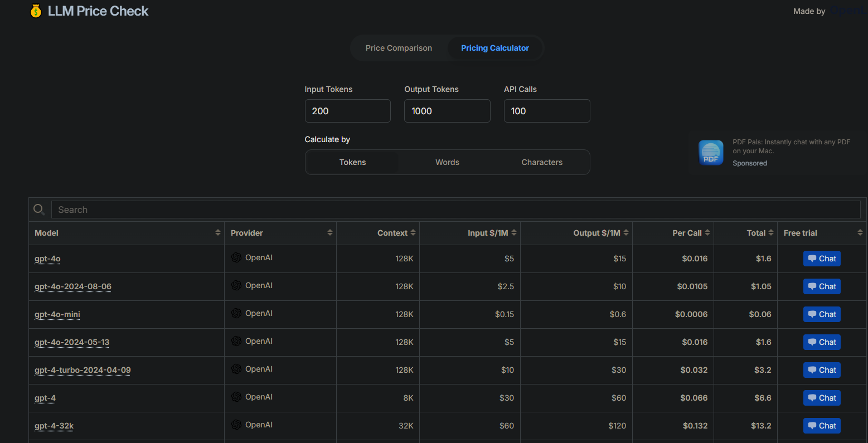Screen dimensions: 868x443
Task: Open the Pricing Calculator tab
Action: coord(494,48)
